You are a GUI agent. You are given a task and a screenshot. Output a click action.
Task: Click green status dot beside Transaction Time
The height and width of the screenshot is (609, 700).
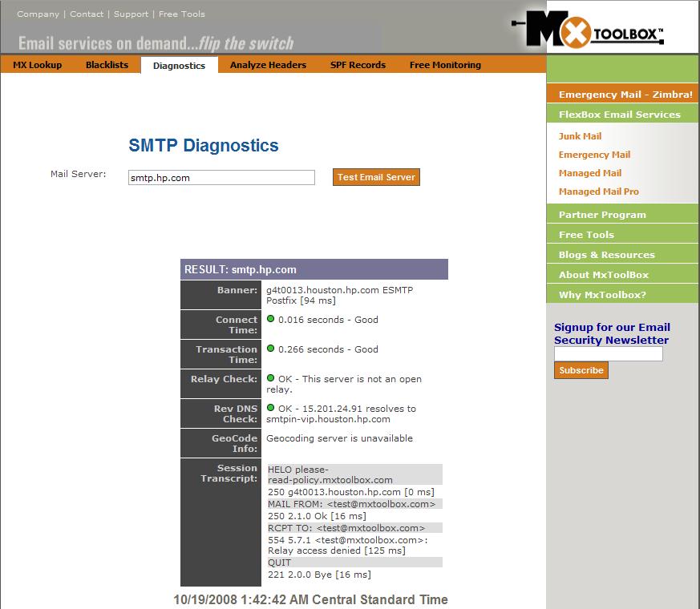tap(270, 349)
